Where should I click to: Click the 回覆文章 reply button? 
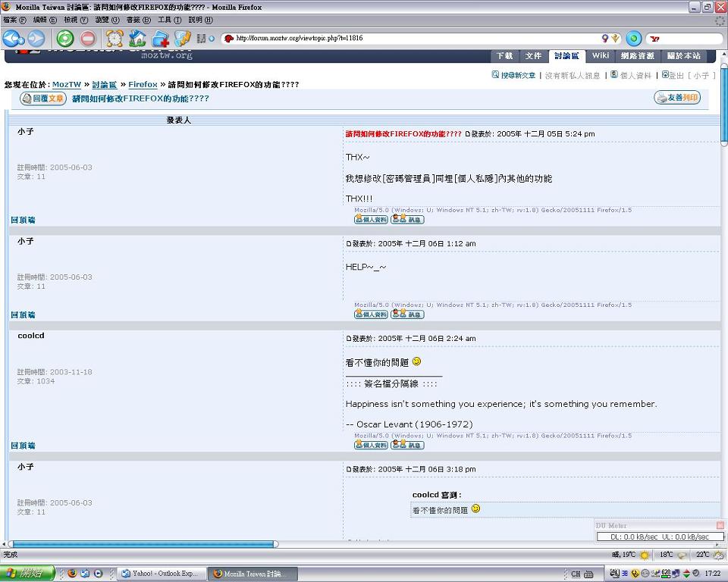(43, 99)
